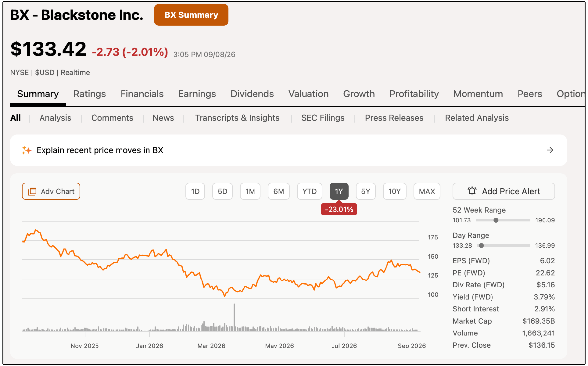This screenshot has width=588, height=366.
Task: Click the Adv Chart window icon
Action: pos(32,192)
